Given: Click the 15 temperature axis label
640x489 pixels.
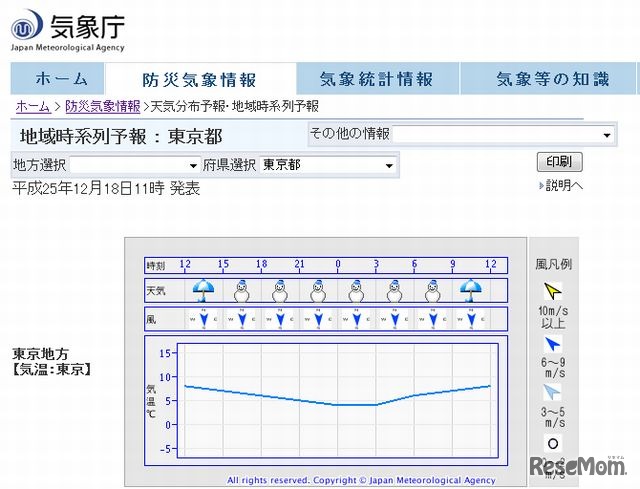Looking at the screenshot, I should (x=165, y=353).
